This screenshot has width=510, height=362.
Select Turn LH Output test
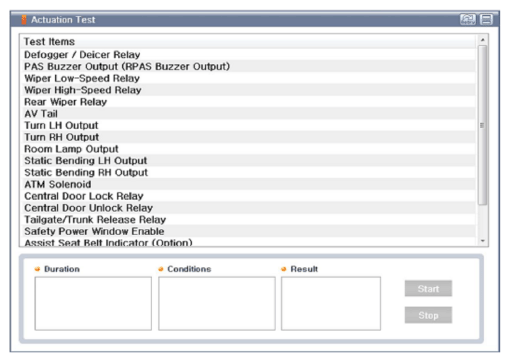click(x=248, y=125)
